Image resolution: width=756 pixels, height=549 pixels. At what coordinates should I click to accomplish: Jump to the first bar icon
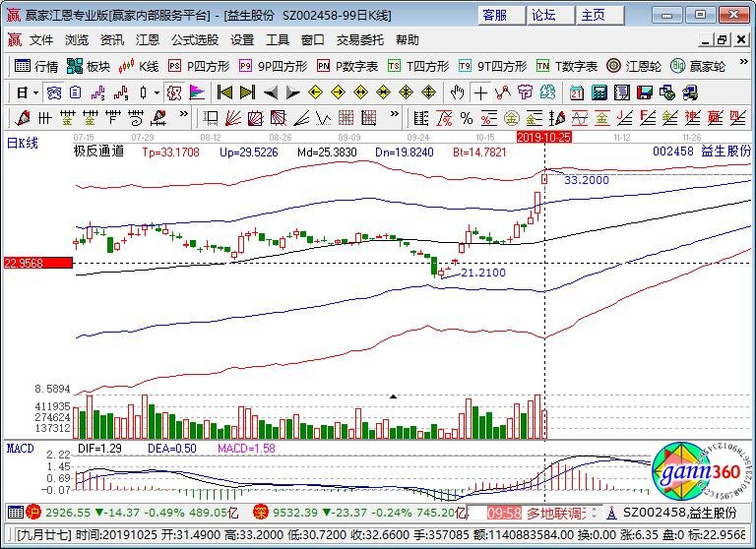point(224,92)
